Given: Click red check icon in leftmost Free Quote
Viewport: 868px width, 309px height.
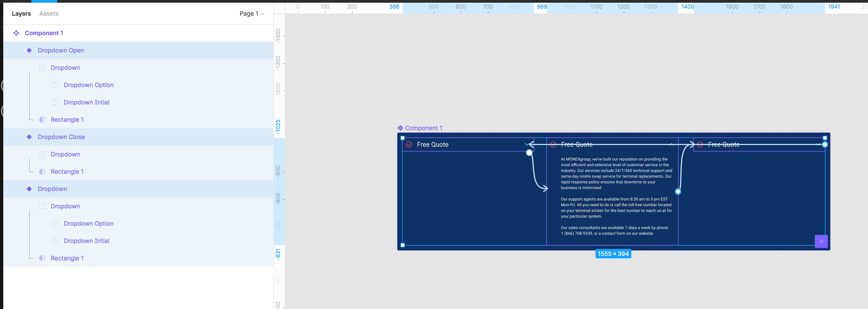Looking at the screenshot, I should (409, 145).
